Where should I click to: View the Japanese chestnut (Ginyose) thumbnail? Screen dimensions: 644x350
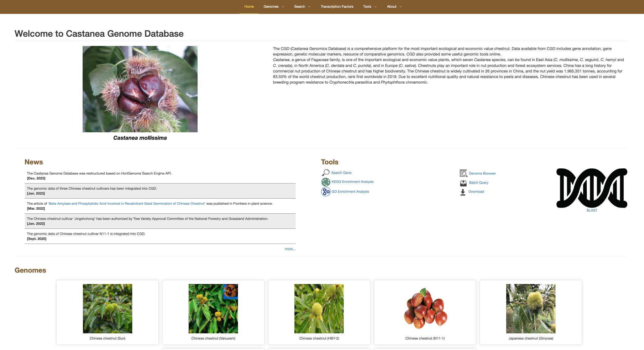[531, 309]
